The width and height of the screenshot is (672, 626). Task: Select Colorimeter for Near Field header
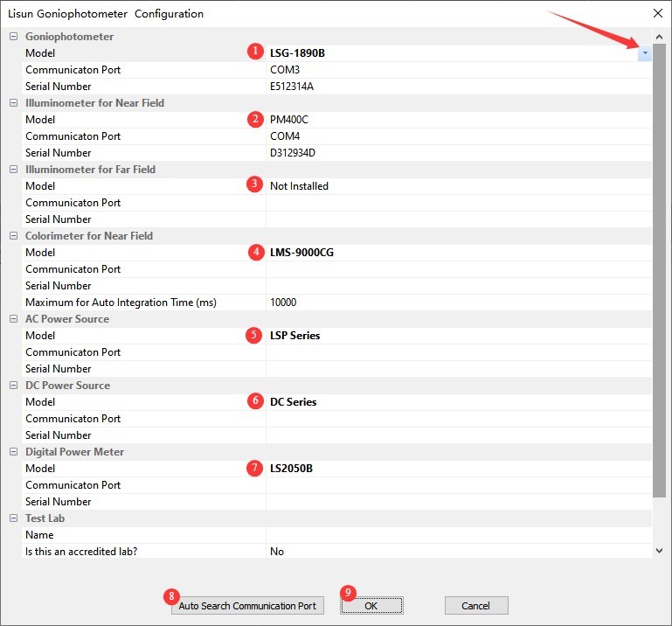tap(89, 236)
